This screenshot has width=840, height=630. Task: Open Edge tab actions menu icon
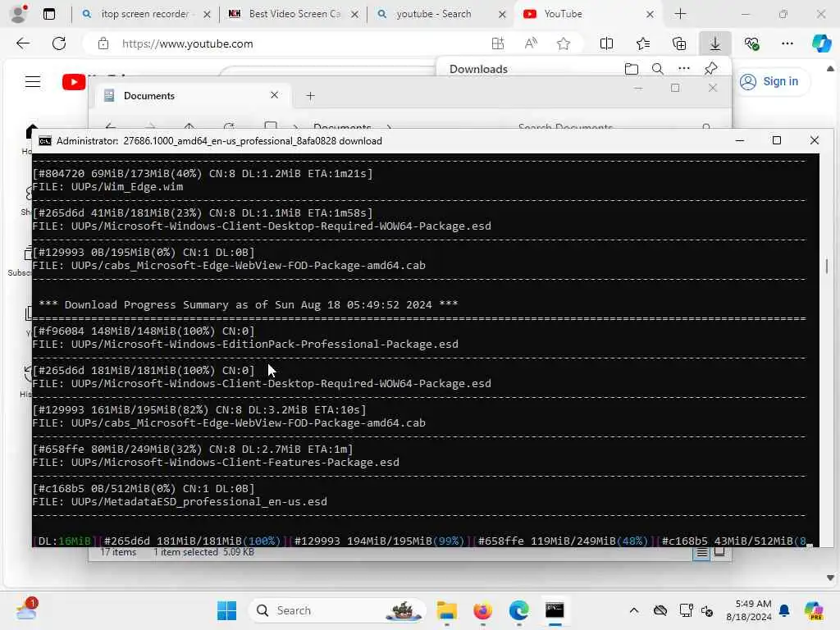48,14
